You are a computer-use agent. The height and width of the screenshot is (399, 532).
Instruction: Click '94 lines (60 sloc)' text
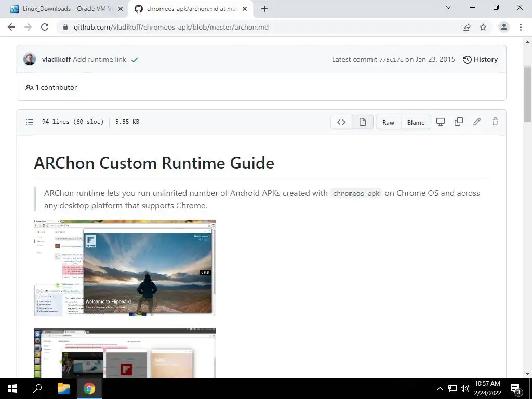(73, 122)
